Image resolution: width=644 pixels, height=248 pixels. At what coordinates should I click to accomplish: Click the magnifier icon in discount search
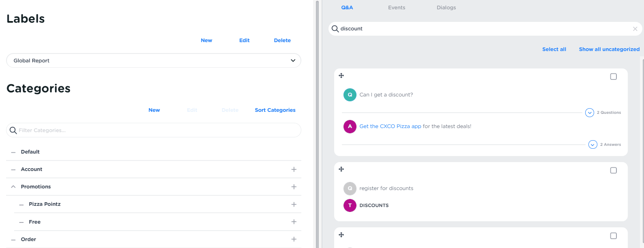pos(335,29)
